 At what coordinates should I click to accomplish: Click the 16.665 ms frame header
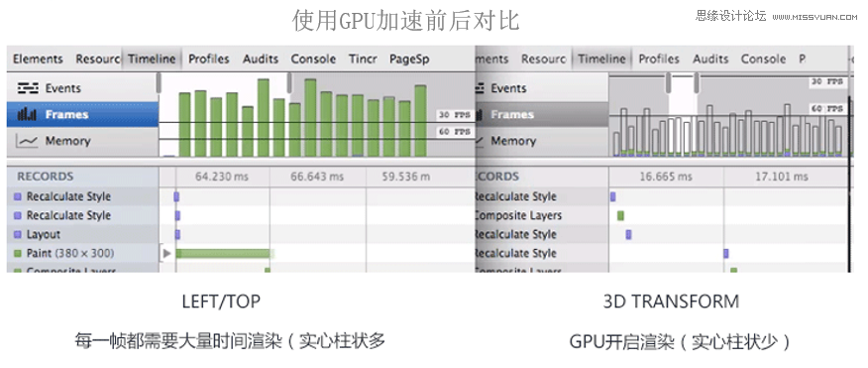tap(666, 177)
